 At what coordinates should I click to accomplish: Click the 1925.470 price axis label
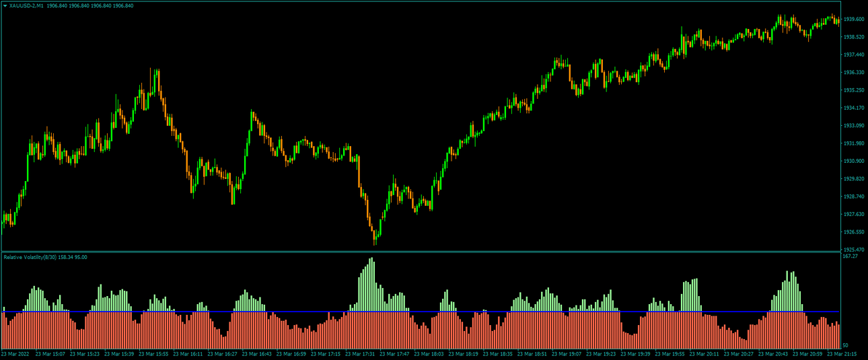tap(854, 250)
